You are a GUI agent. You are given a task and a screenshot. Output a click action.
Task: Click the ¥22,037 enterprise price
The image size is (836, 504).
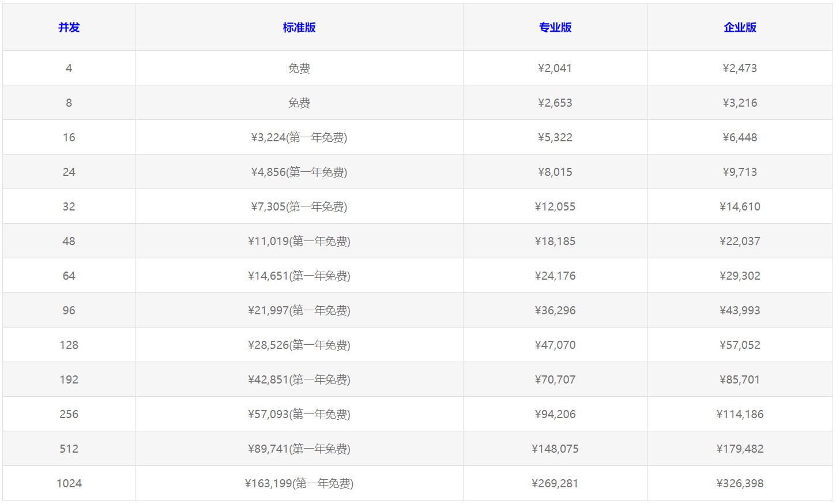tap(740, 241)
